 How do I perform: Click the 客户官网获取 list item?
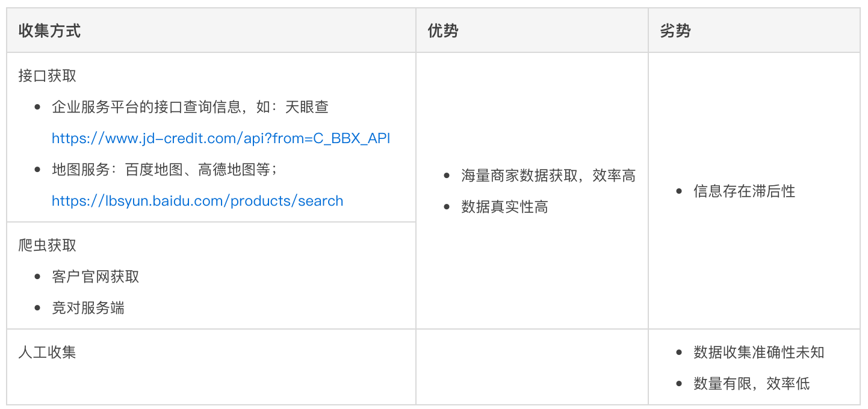[96, 277]
